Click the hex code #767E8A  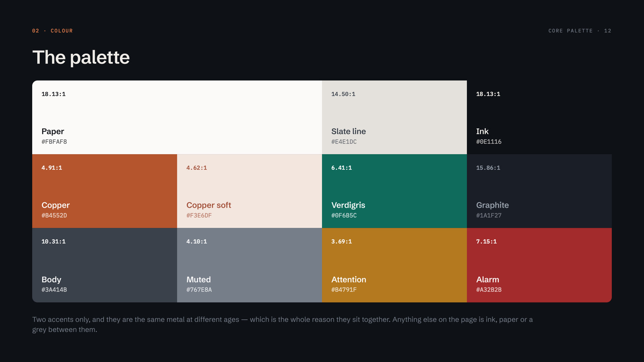point(199,290)
